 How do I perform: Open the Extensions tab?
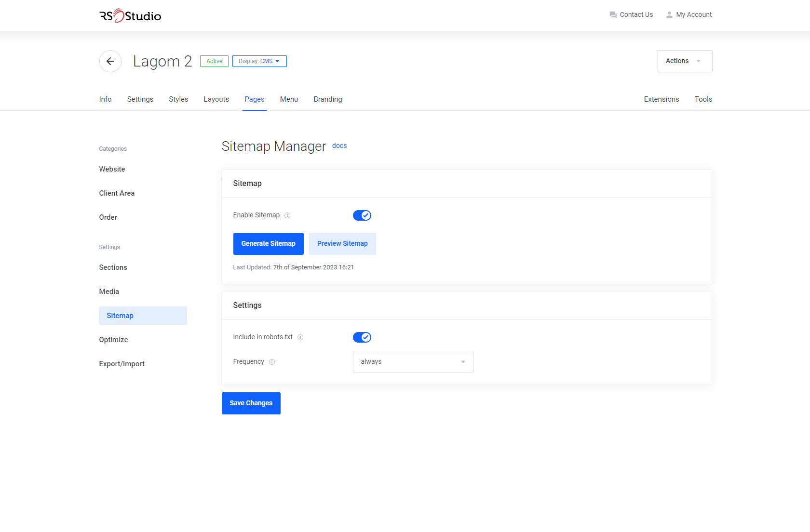click(661, 99)
